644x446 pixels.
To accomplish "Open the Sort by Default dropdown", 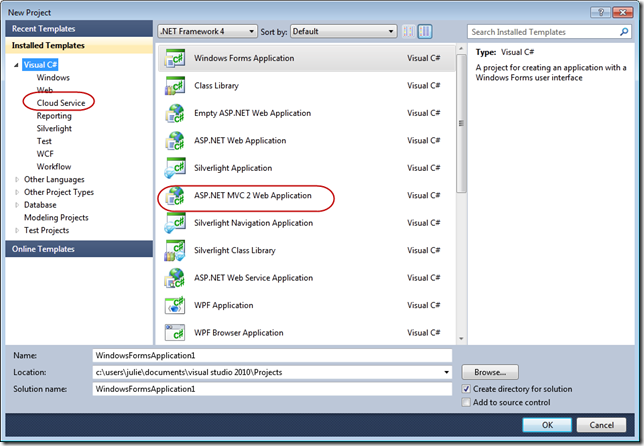I will pos(344,32).
